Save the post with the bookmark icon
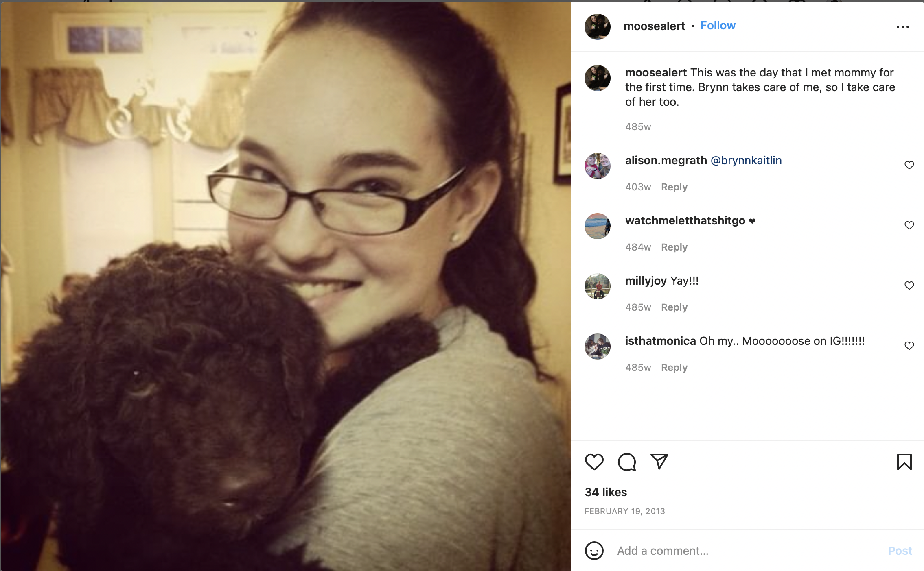Screen dimensions: 924x571 [x=904, y=462]
